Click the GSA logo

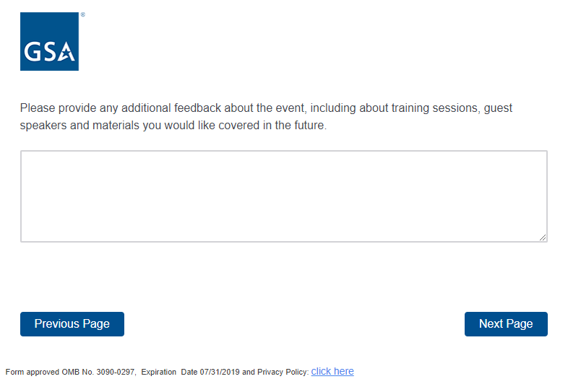pos(49,41)
